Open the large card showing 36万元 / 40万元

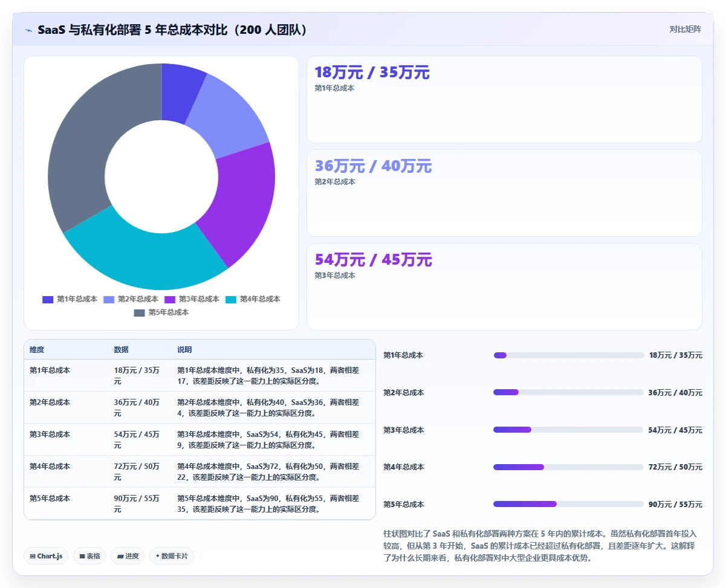tap(504, 193)
